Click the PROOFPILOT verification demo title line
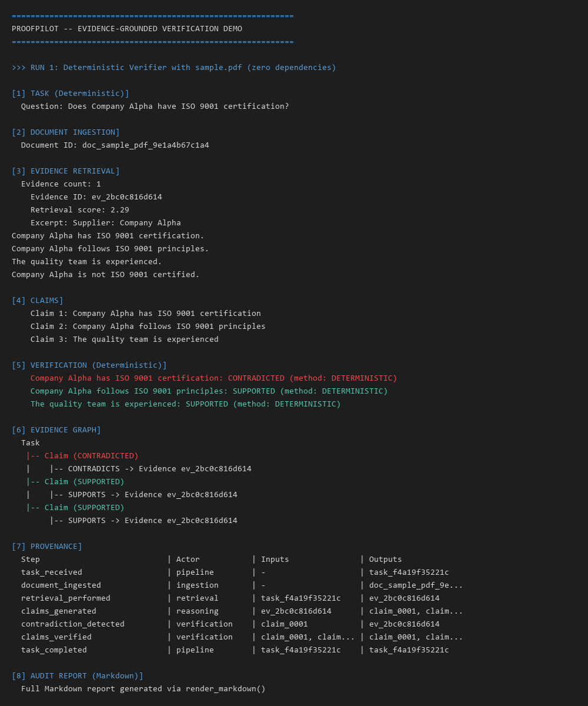Screen dimensions: 588x706 pyautogui.click(x=127, y=28)
